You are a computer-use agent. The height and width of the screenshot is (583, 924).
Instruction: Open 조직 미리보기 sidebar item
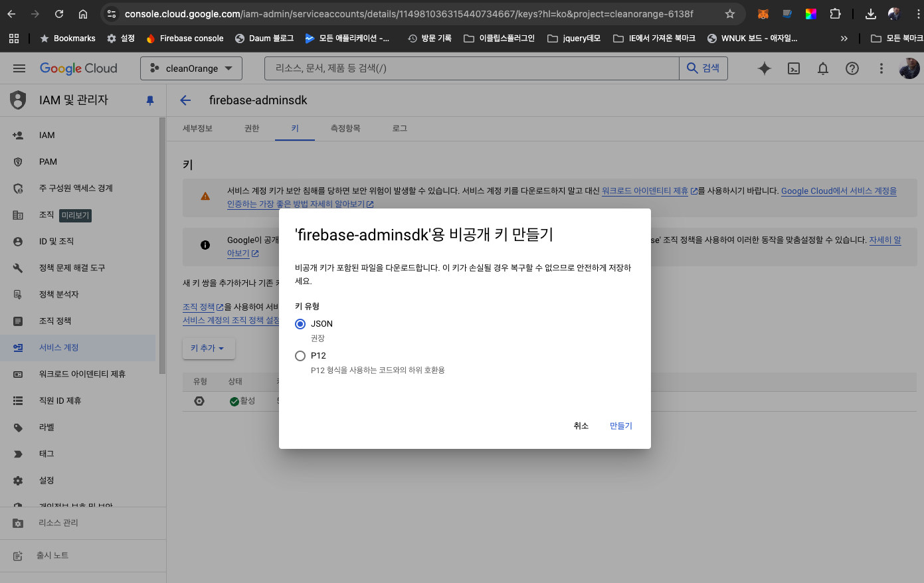[x=78, y=214]
